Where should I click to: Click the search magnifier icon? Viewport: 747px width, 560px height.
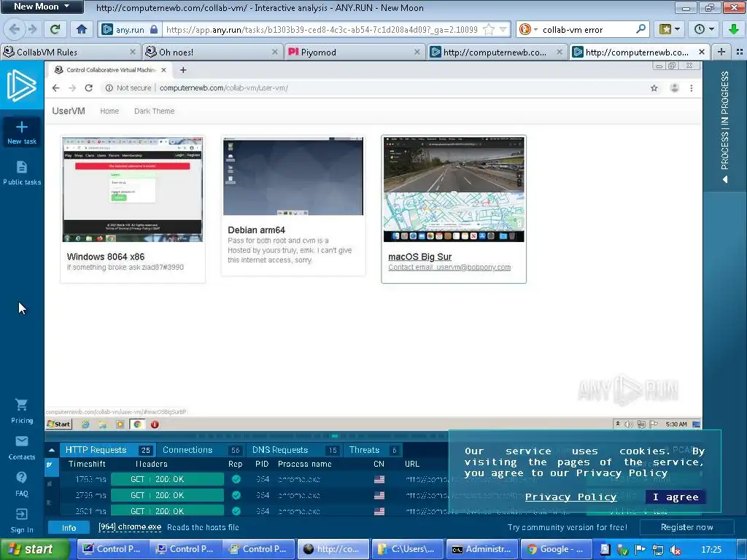pos(640,29)
